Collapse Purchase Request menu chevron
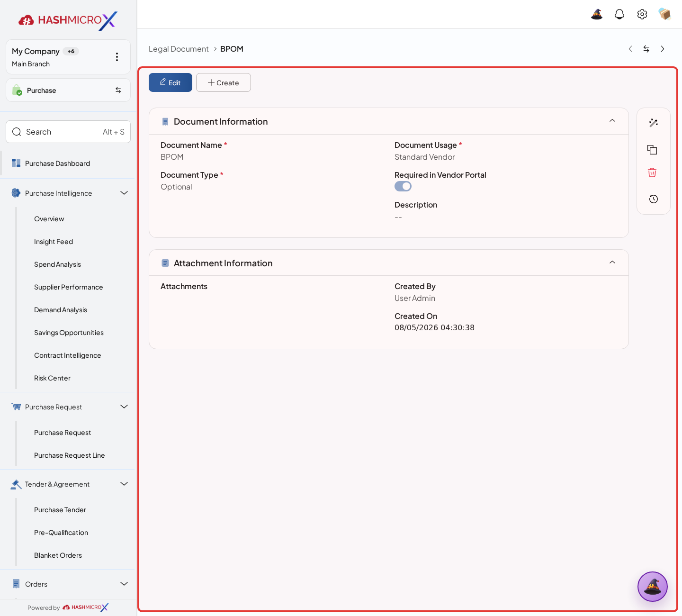This screenshot has width=682, height=616. coord(124,407)
